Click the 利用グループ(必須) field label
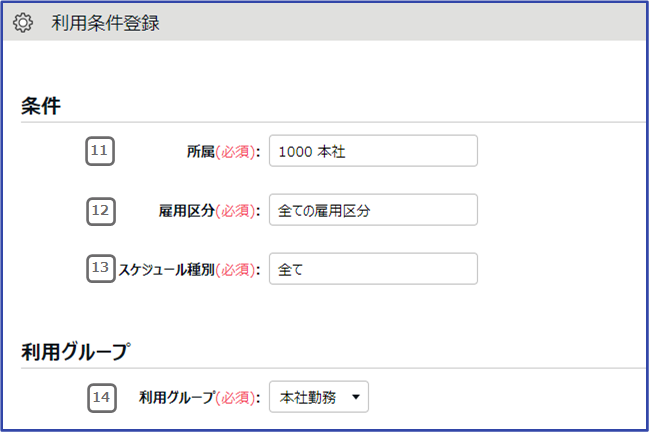Screen dimensions: 649x432 click(200, 398)
